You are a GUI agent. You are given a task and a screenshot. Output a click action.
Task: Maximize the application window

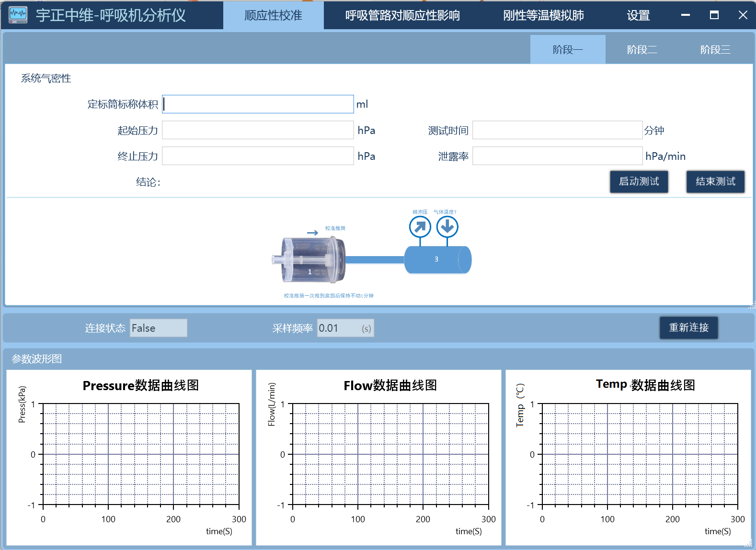(x=714, y=15)
